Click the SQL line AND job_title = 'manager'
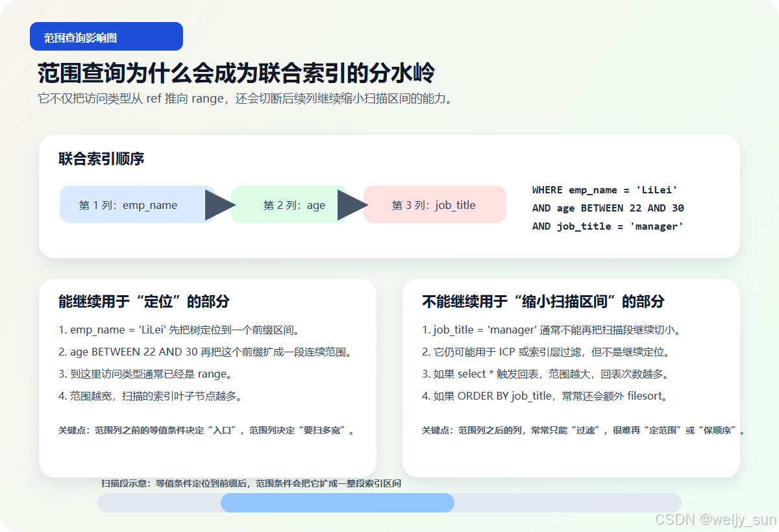779x532 pixels. pos(608,226)
